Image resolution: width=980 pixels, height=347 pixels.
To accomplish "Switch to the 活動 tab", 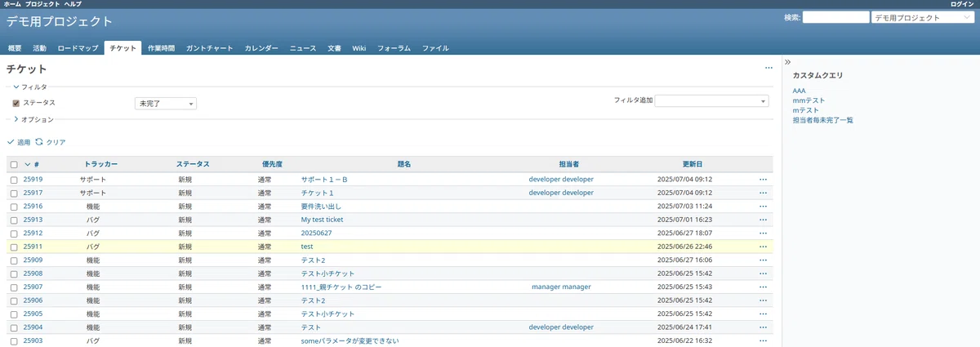I will (x=39, y=48).
